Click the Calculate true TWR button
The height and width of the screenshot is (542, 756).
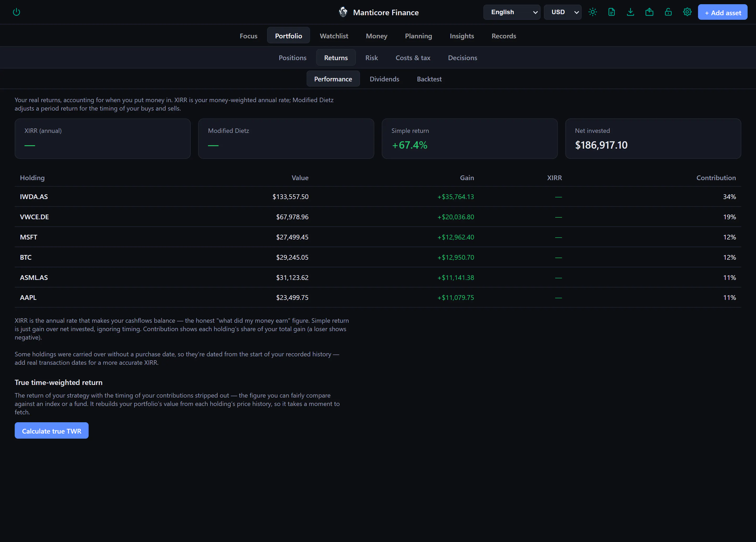coord(52,431)
